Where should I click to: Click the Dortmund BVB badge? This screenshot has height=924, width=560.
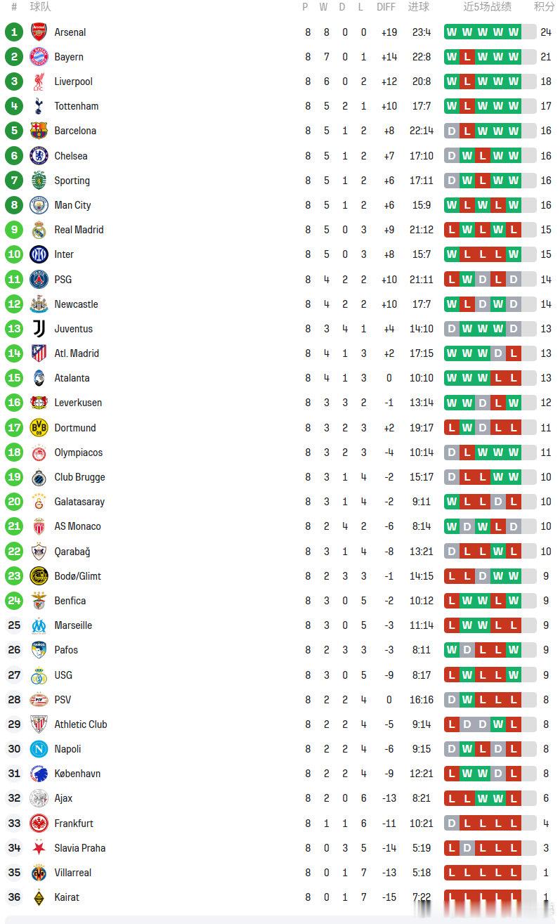pos(39,428)
